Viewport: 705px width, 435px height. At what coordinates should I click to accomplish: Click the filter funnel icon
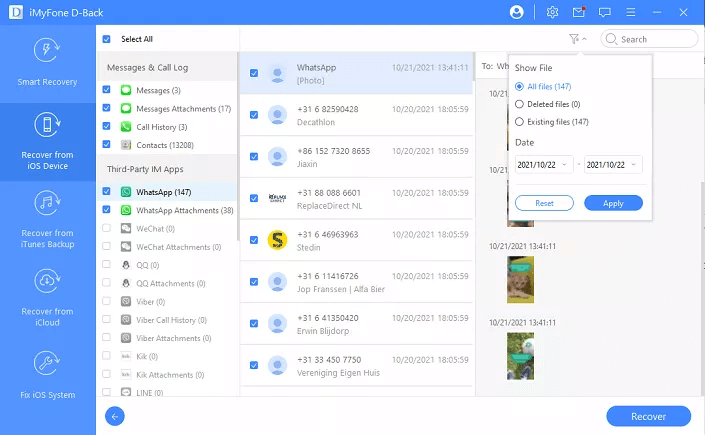(574, 39)
